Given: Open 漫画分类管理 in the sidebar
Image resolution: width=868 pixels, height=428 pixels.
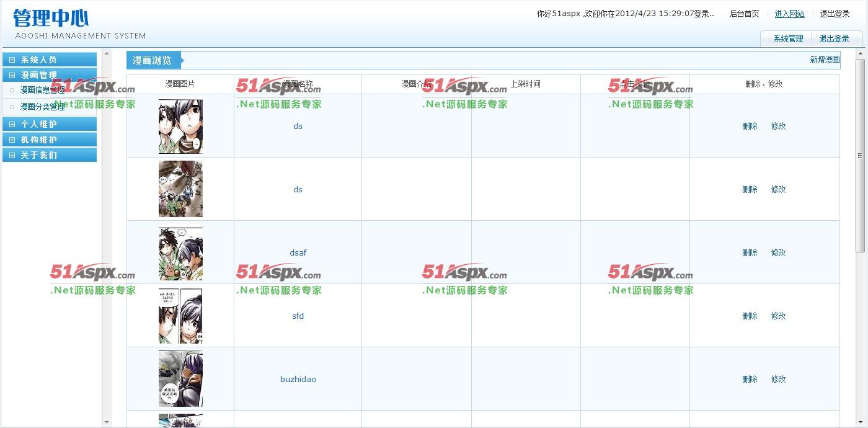Looking at the screenshot, I should [x=42, y=107].
